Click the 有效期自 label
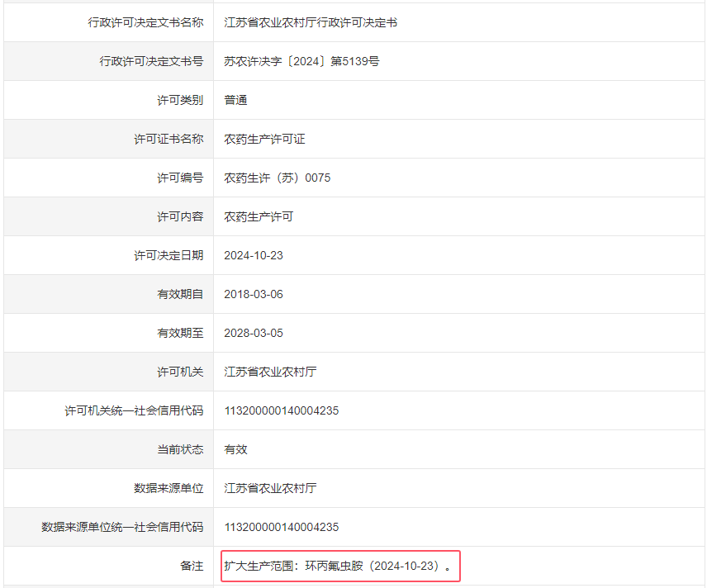The image size is (707, 588). [x=180, y=294]
